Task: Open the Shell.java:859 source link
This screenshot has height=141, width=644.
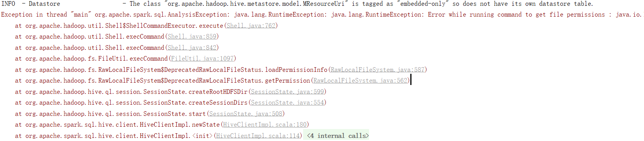Action: [192, 36]
